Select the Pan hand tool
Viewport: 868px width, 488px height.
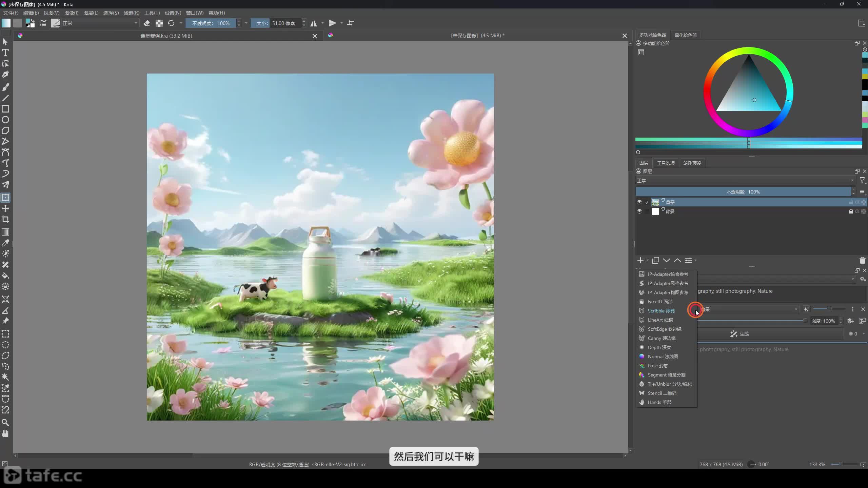tap(5, 433)
